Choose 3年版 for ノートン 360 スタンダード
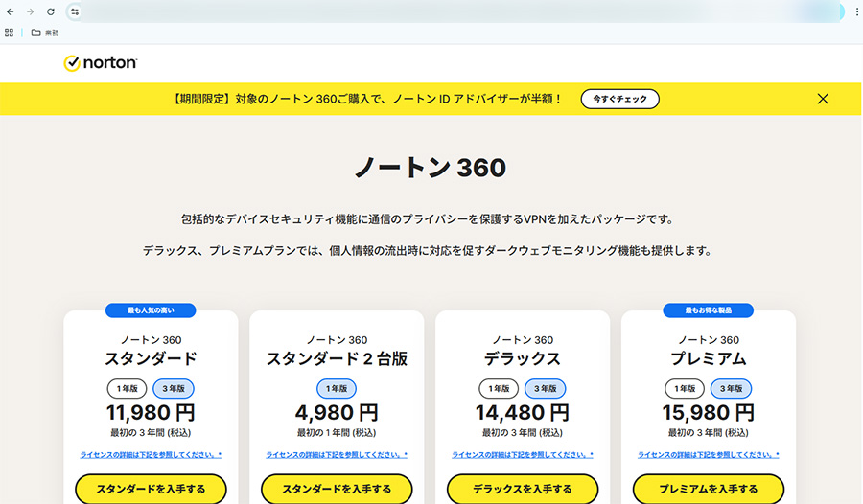863x504 pixels. [174, 388]
